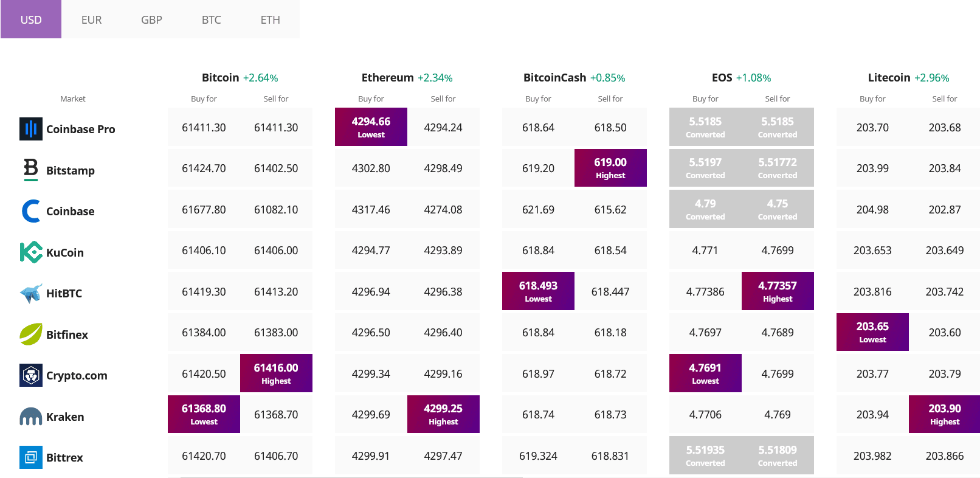Click the Bittrex logo icon

point(31,457)
